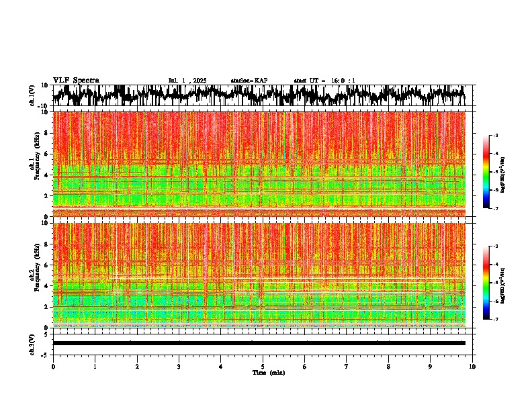This screenshot has height=411, width=532.
Task: Click time-axis tick label "1"
Action: (95, 367)
